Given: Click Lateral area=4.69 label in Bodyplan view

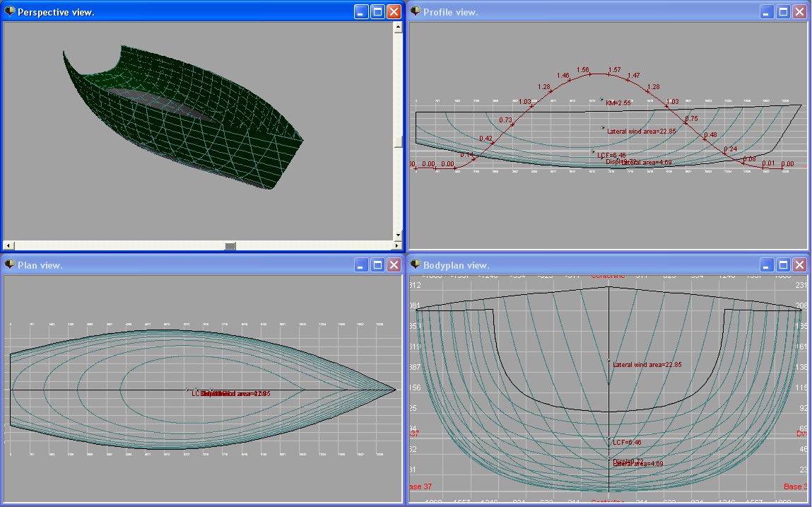Looking at the screenshot, I should click(638, 464).
